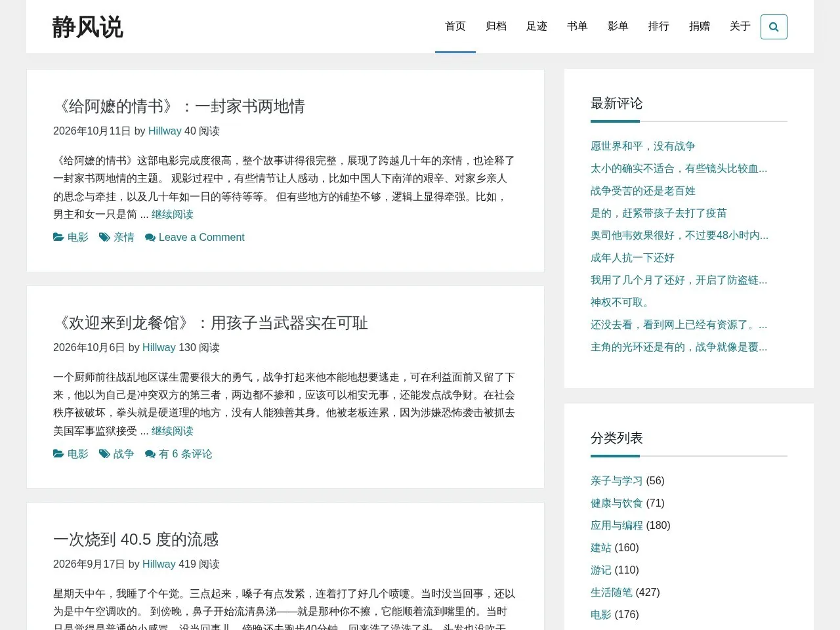This screenshot has height=630, width=840.
Task: Open the 建站 category
Action: click(601, 548)
